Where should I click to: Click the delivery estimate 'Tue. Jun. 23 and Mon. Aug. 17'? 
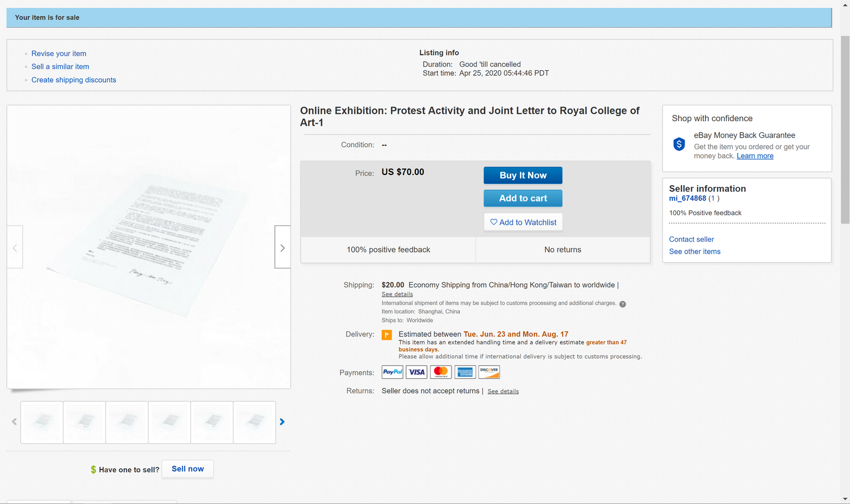(x=516, y=334)
